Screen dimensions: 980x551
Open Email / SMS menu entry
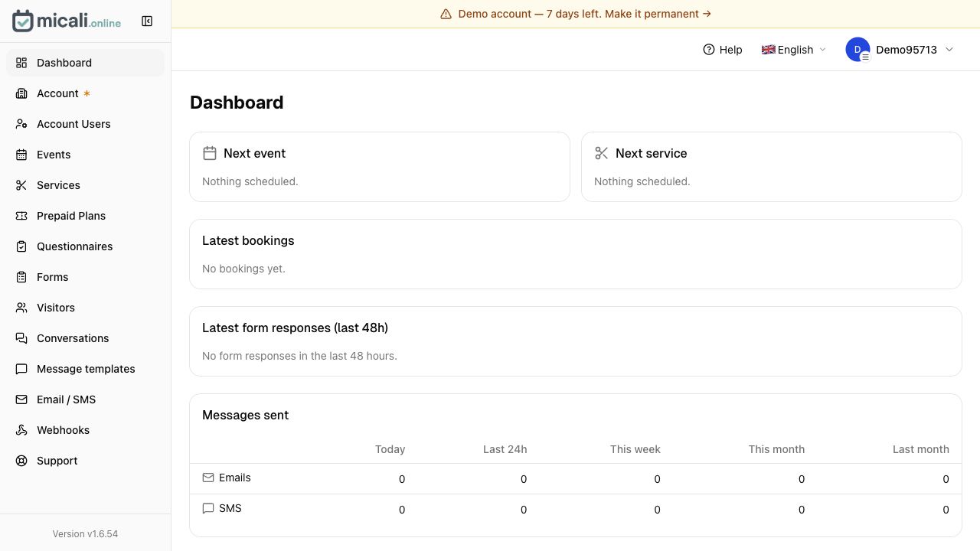pos(85,399)
